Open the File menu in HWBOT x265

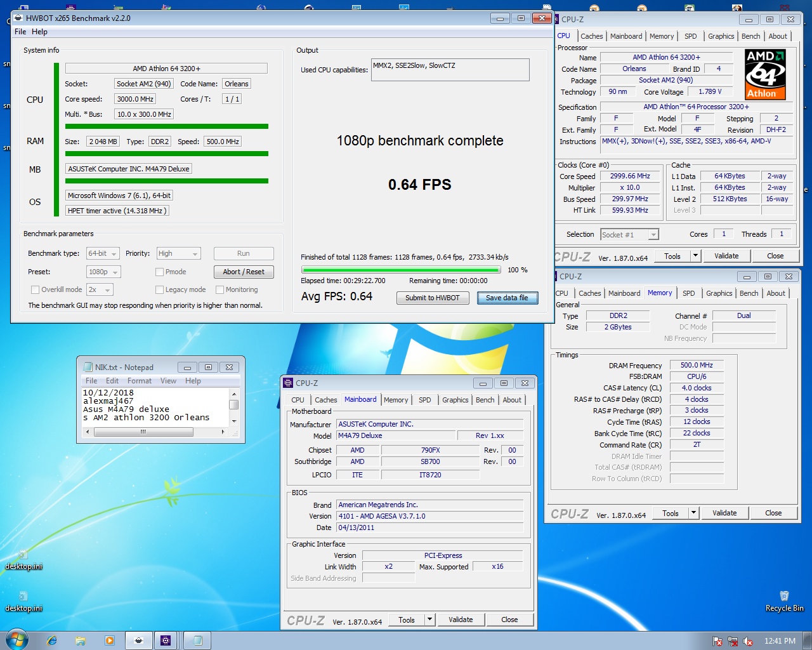pos(20,32)
